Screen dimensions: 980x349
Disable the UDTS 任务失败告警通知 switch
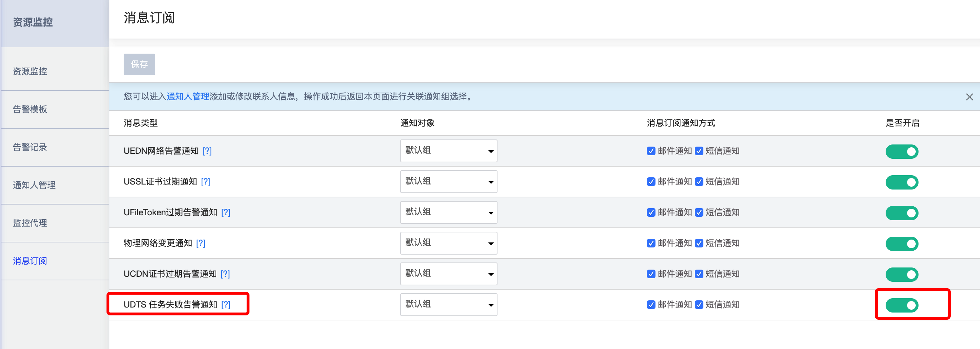click(901, 305)
